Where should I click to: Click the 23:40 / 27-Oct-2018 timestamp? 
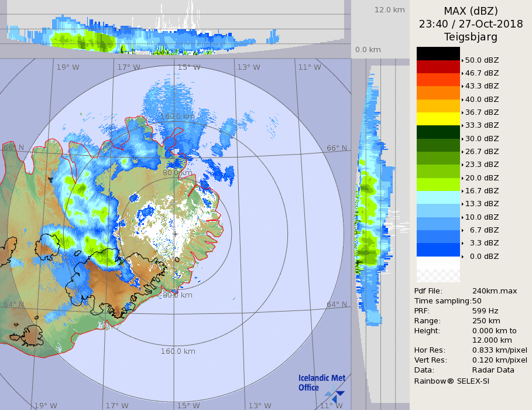tap(471, 24)
